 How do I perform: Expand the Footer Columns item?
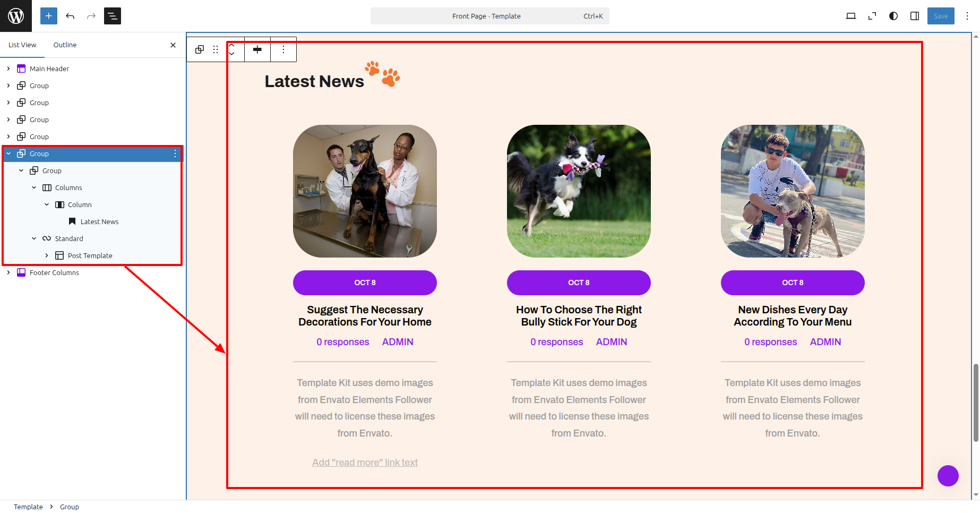click(x=8, y=272)
